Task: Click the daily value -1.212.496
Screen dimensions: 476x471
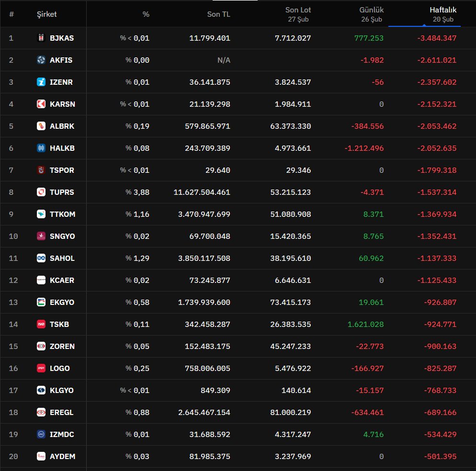Action: coord(364,148)
